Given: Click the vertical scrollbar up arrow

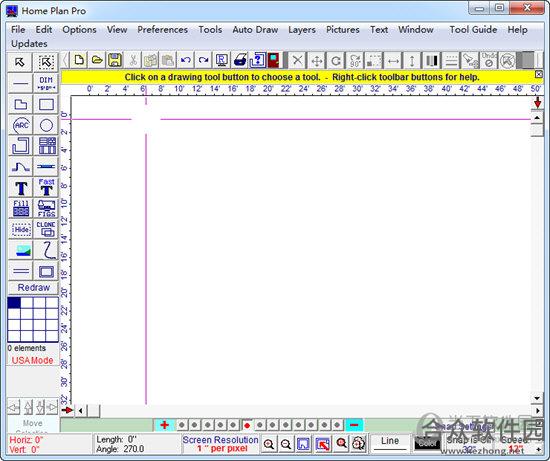Looking at the screenshot, I should (x=537, y=118).
